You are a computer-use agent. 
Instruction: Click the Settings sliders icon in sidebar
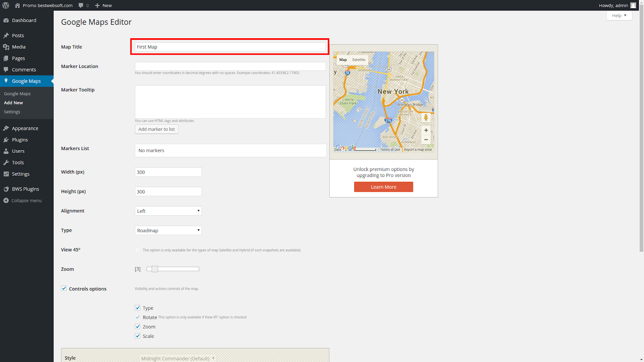click(6, 174)
